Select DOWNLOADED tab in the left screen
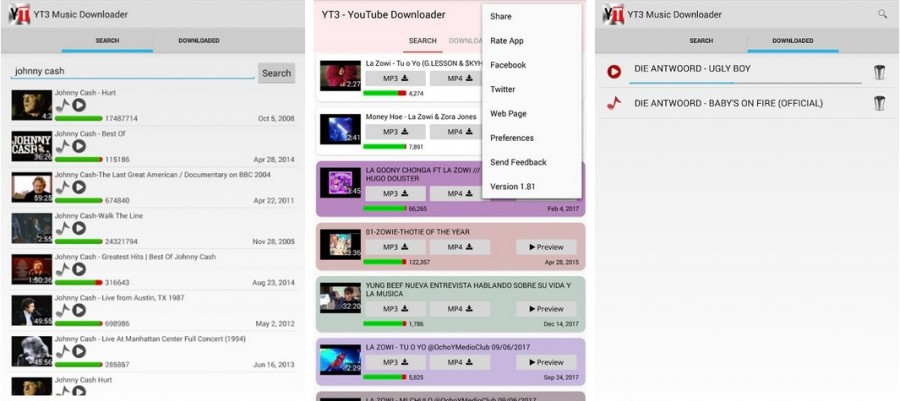The height and width of the screenshot is (401, 900). pos(199,41)
